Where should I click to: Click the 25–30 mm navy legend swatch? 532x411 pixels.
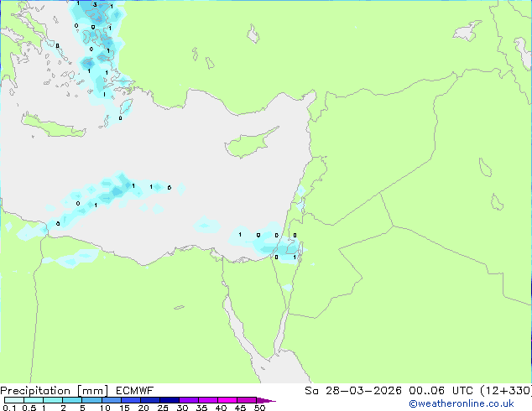169,400
